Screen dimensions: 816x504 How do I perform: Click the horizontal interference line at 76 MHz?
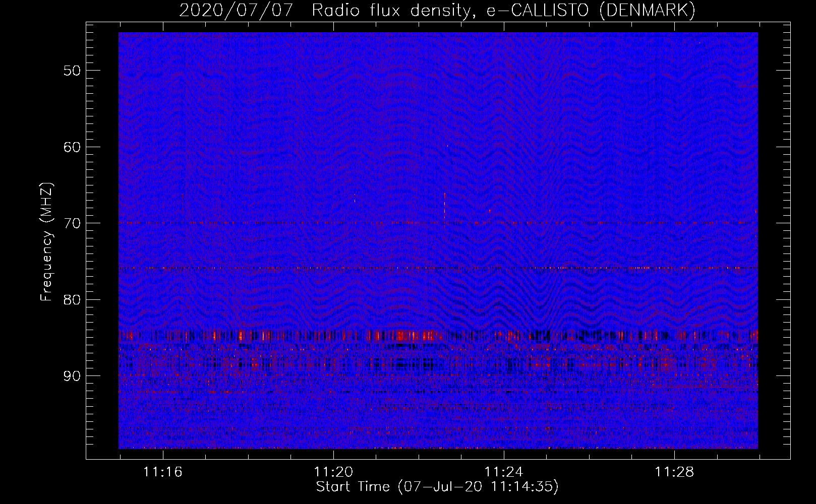438,268
